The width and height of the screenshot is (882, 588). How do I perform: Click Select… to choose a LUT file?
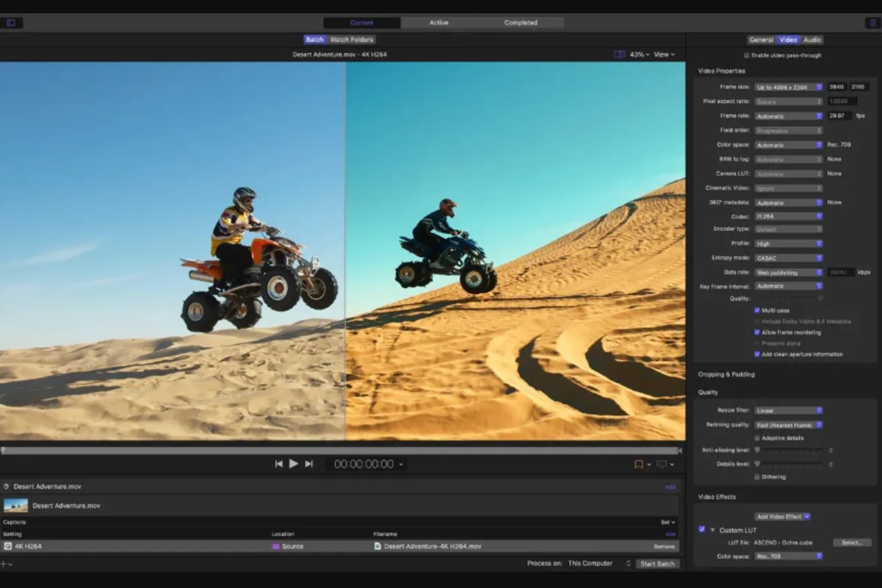click(x=851, y=542)
